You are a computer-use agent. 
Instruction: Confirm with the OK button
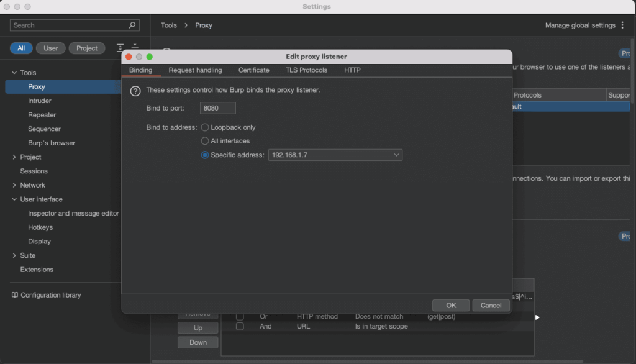pos(451,305)
